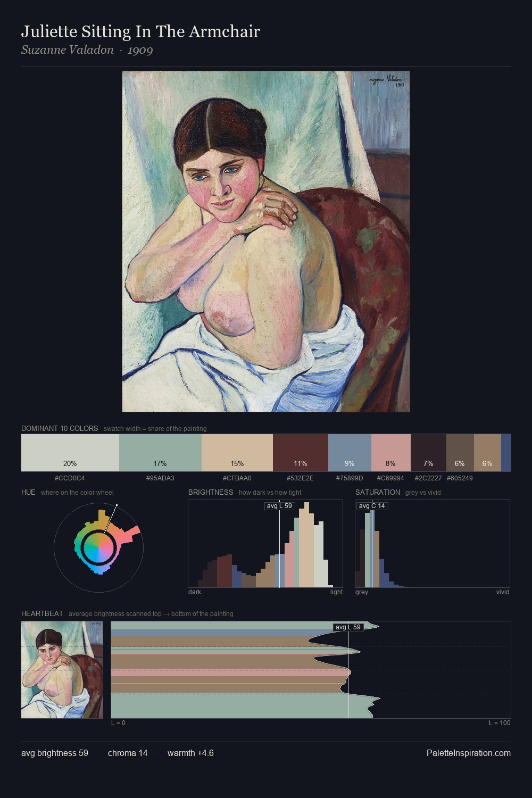The height and width of the screenshot is (798, 532).
Task: Open the PaletteInspiration.com link
Action: pos(469,753)
